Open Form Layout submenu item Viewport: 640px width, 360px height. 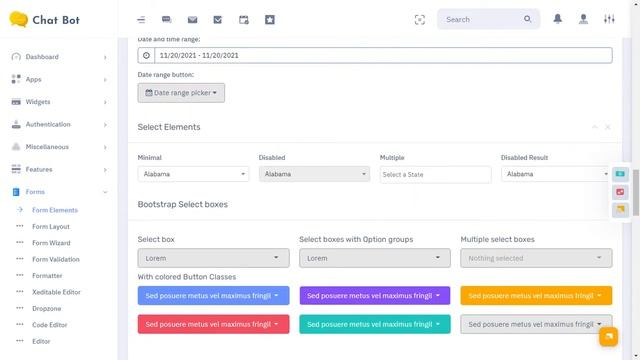click(51, 227)
